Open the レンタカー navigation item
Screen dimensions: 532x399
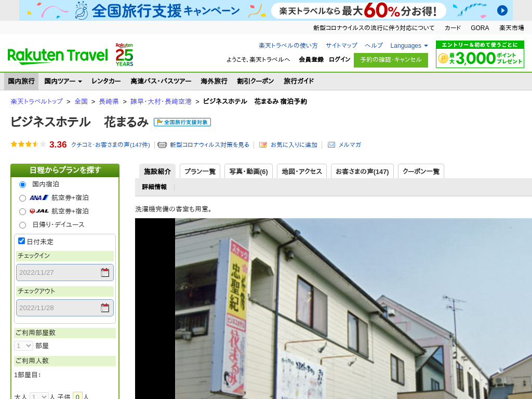106,81
